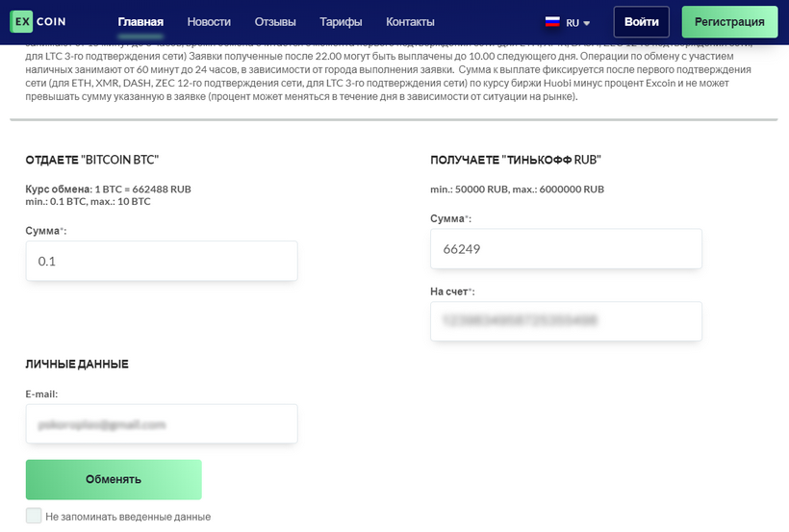Open the Новости menu item

209,21
